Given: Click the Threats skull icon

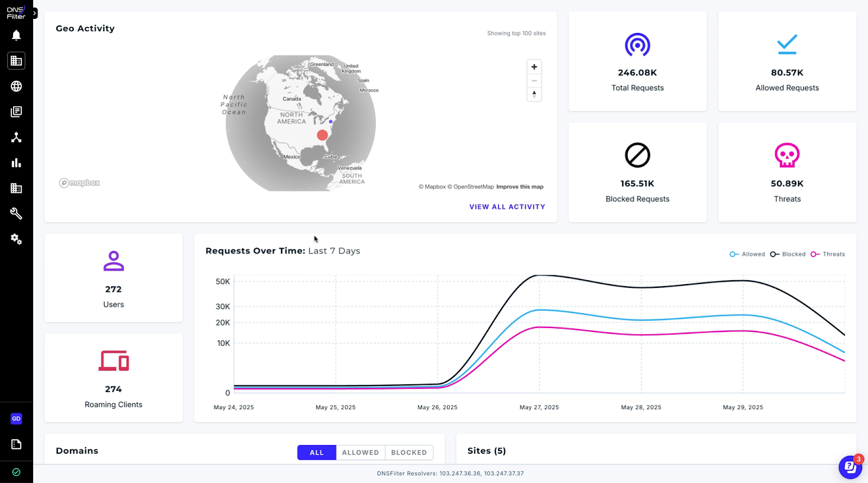Looking at the screenshot, I should (x=787, y=155).
